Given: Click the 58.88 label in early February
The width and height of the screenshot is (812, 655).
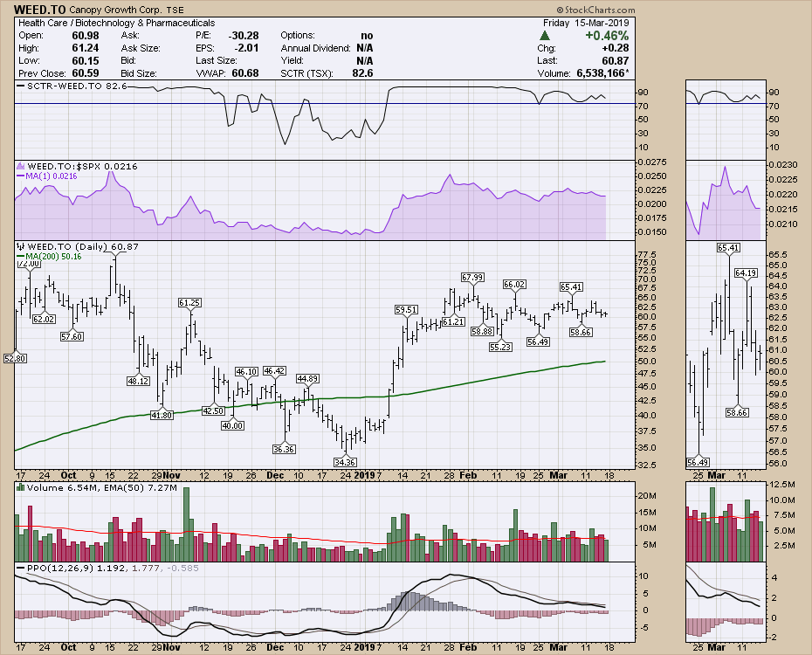Looking at the screenshot, I should 482,331.
